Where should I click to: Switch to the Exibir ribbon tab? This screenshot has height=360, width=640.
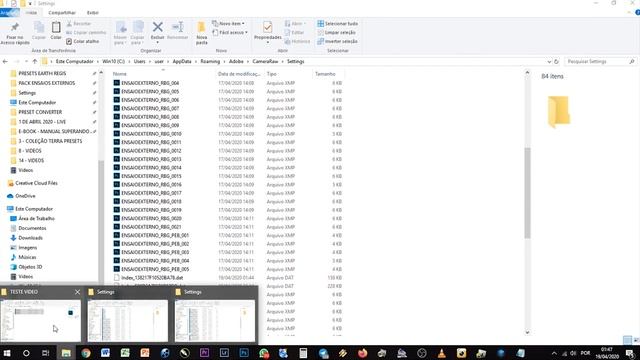93,13
